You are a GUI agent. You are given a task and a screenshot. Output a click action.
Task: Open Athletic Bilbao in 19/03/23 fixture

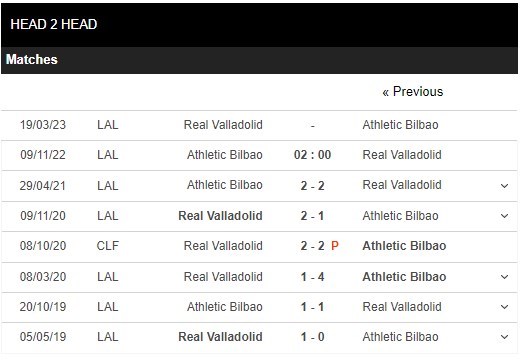point(400,125)
